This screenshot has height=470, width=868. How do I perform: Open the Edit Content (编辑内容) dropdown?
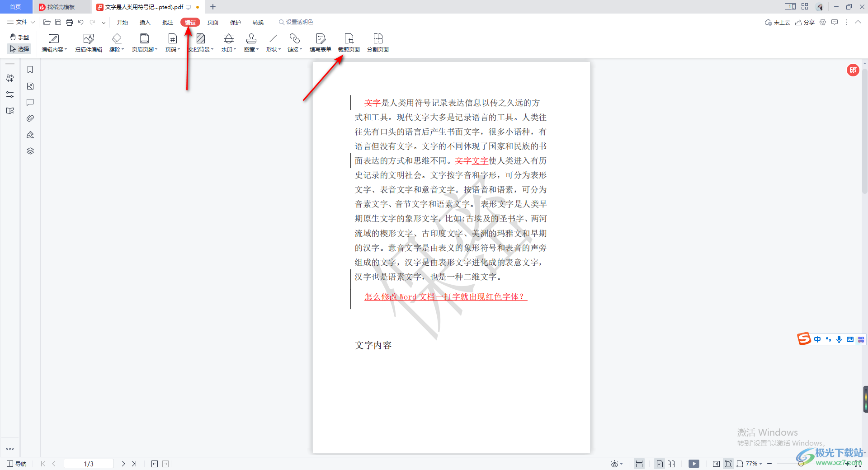click(x=54, y=43)
